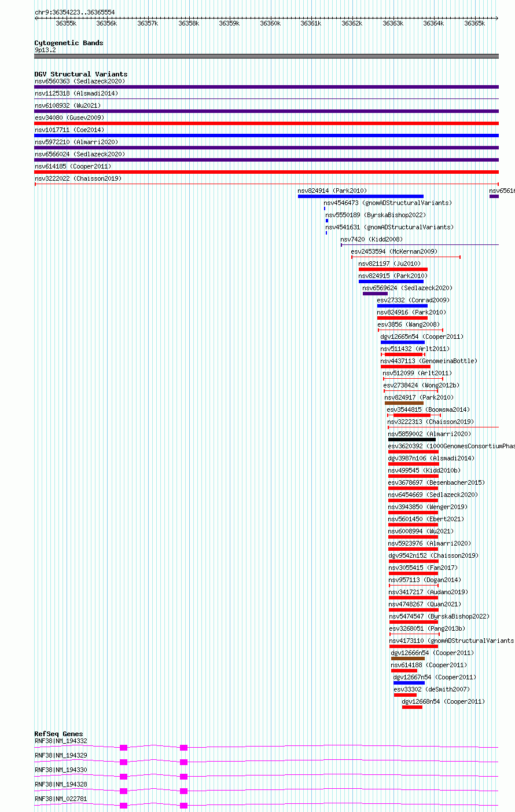Click the esv33302 (deSmith2007) red bar
Viewport: 515px width, 812px height.
[405, 695]
